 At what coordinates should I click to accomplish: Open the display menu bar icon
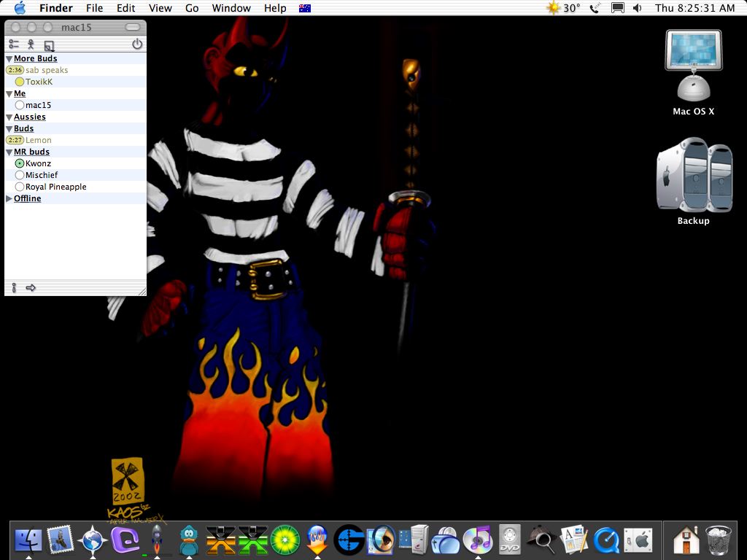coord(617,8)
